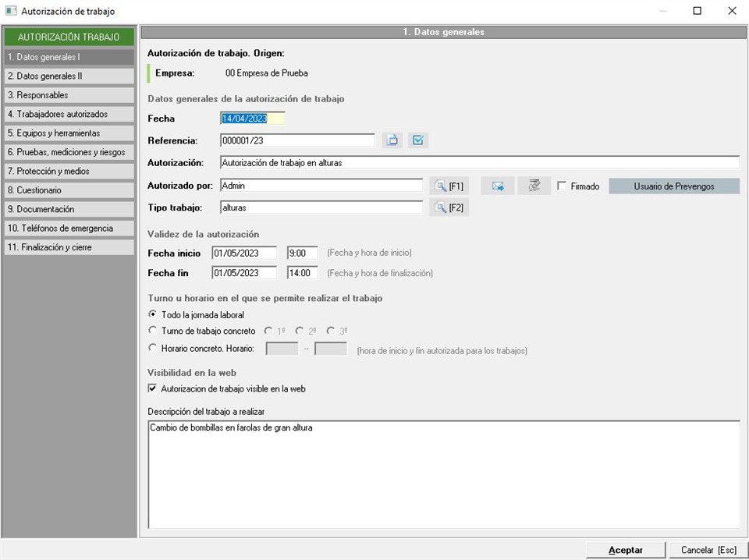Check the Firmado checkbox

click(x=563, y=186)
